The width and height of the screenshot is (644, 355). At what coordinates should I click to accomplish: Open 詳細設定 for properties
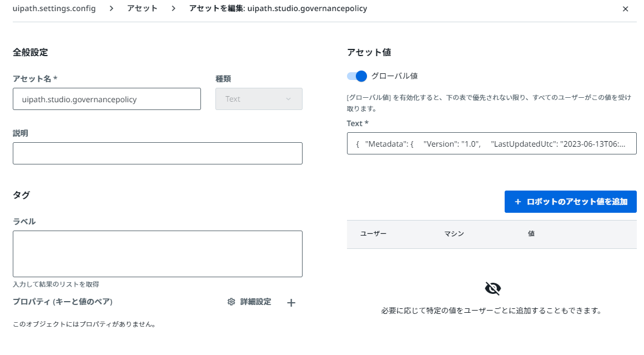[x=255, y=302]
